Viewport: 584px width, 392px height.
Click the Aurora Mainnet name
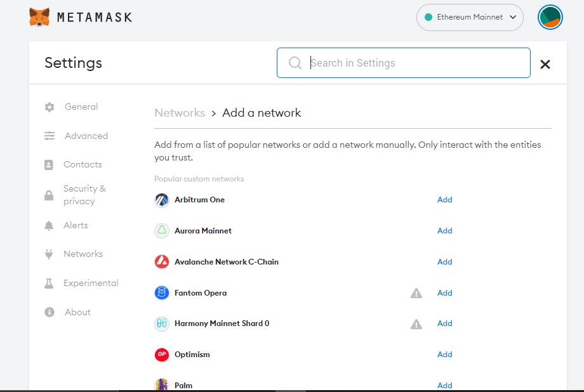203,231
